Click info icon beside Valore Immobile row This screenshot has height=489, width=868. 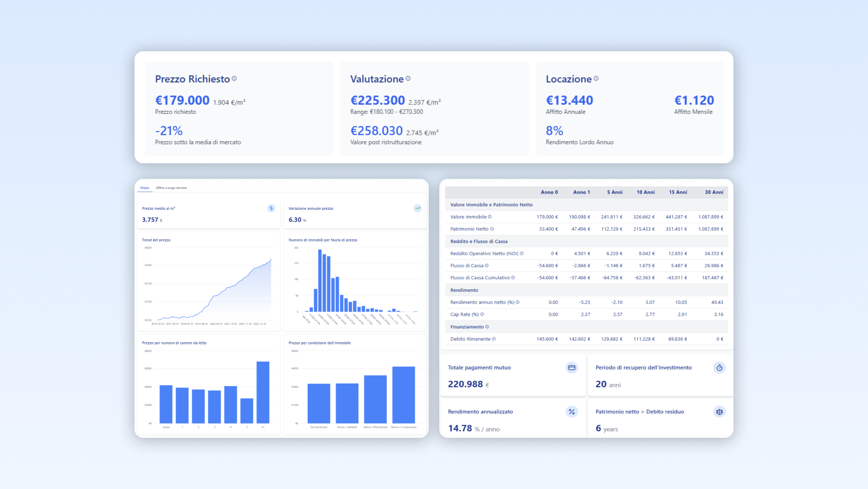coord(490,217)
